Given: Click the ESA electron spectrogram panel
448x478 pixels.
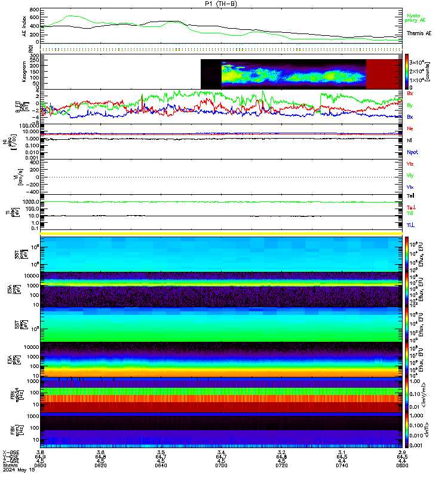Looking at the screenshot, I should point(221,360).
